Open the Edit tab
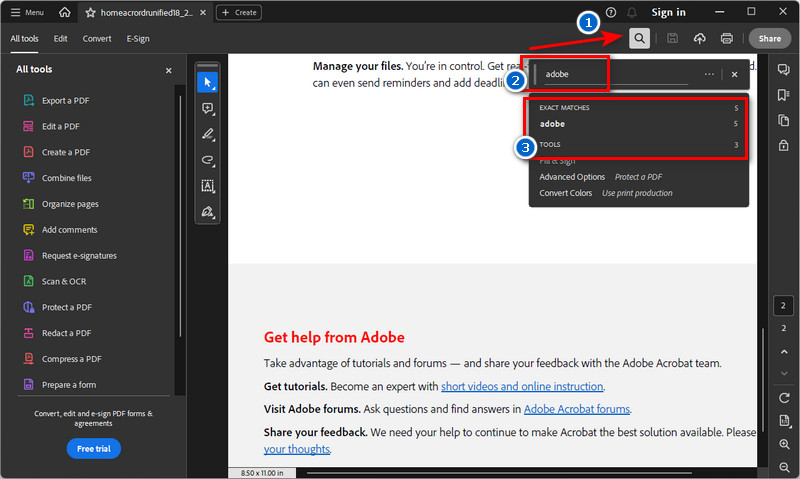 (60, 39)
